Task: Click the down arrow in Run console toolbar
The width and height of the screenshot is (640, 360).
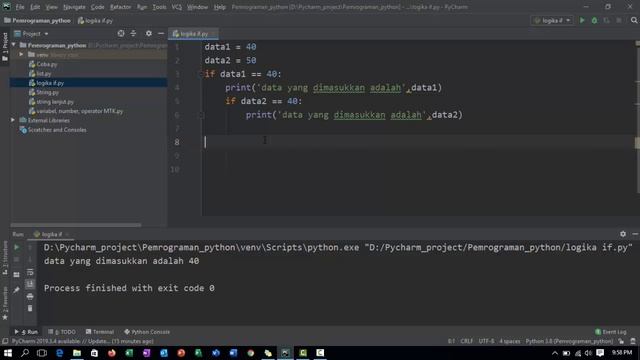Action: 30,260
